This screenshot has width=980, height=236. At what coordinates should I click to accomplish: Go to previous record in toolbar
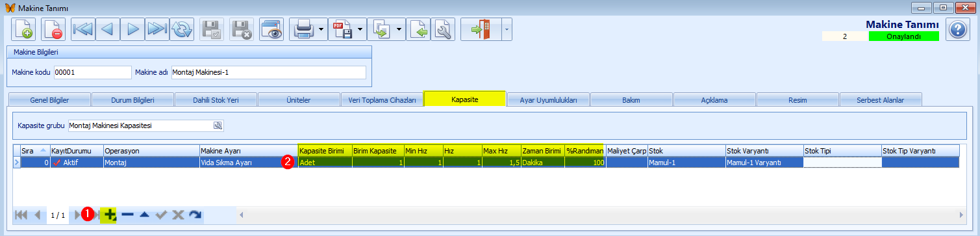(107, 30)
